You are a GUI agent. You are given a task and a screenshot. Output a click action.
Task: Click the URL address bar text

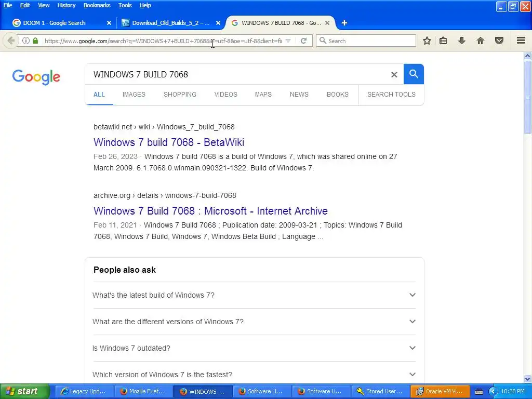click(x=163, y=41)
